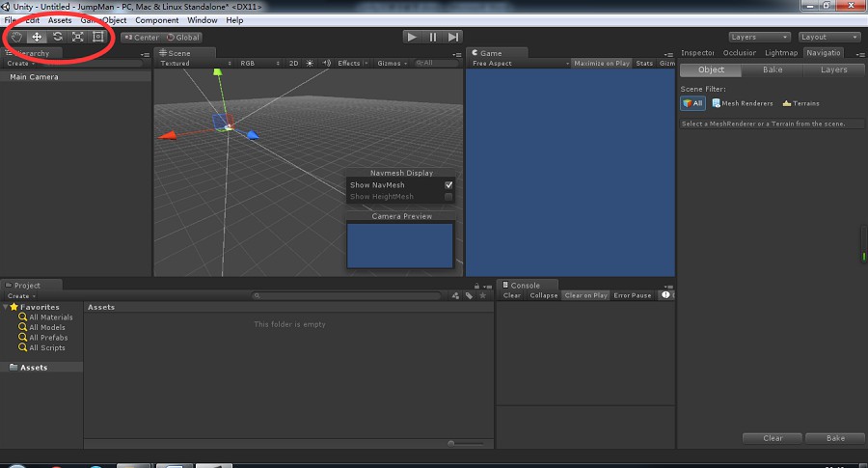
Task: Select All Prefabs favorite
Action: coord(42,338)
